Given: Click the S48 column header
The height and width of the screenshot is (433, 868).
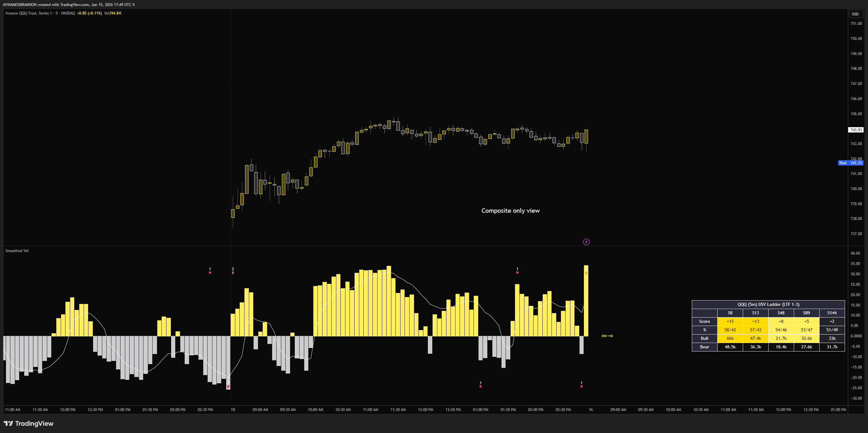Looking at the screenshot, I should [781, 313].
